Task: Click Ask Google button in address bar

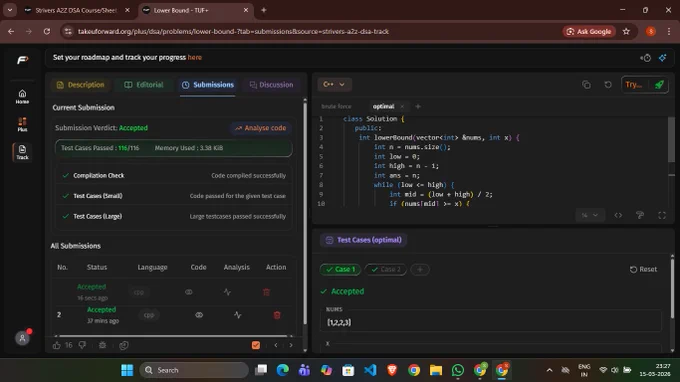Action: coord(589,31)
